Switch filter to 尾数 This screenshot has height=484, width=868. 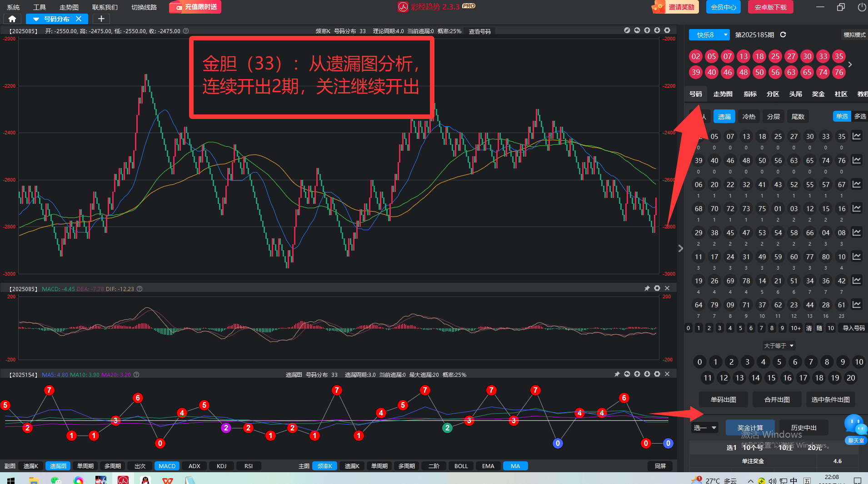(x=798, y=117)
